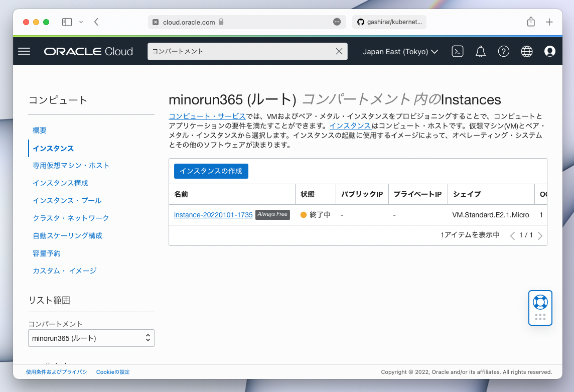Open the Cloud Shell terminal icon
This screenshot has width=574, height=392.
point(457,51)
